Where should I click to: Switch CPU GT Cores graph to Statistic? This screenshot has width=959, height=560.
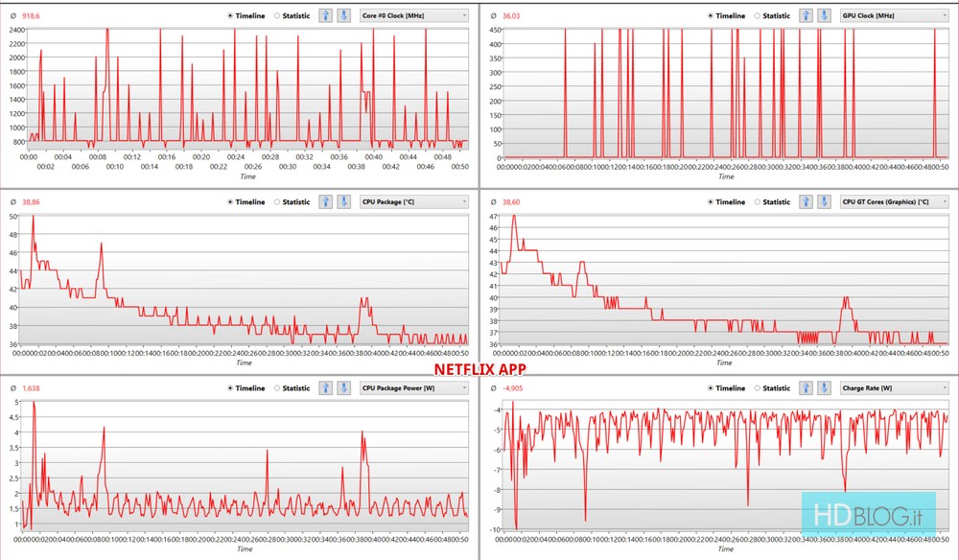point(758,202)
